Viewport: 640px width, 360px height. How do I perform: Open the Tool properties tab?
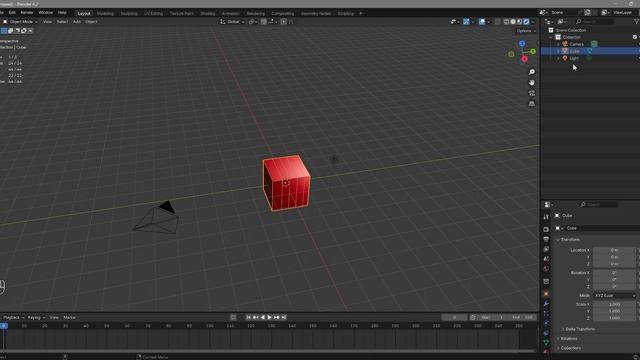click(x=546, y=217)
